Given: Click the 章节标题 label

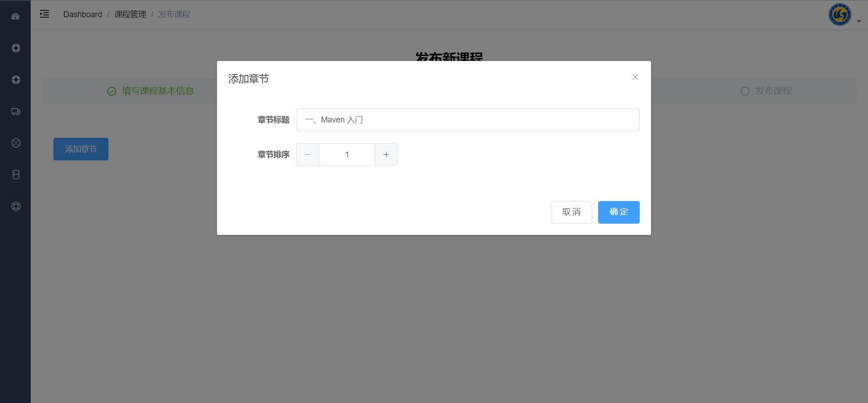Looking at the screenshot, I should click(274, 120).
